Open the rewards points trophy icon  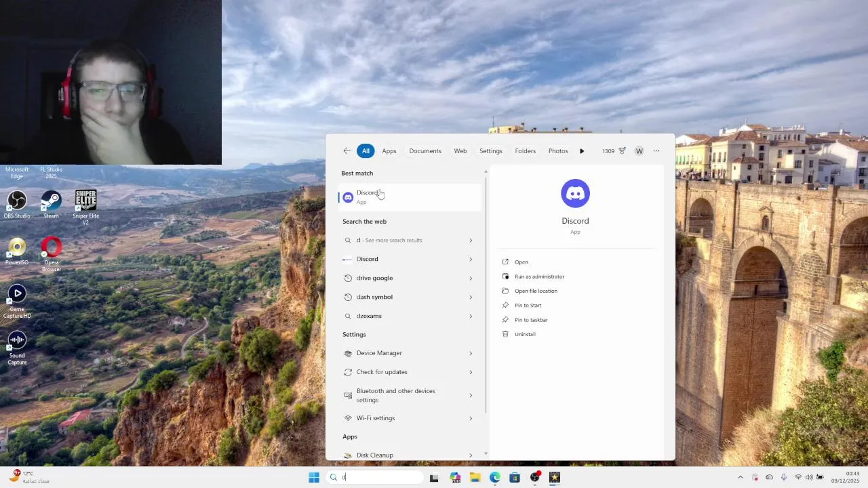click(x=622, y=150)
